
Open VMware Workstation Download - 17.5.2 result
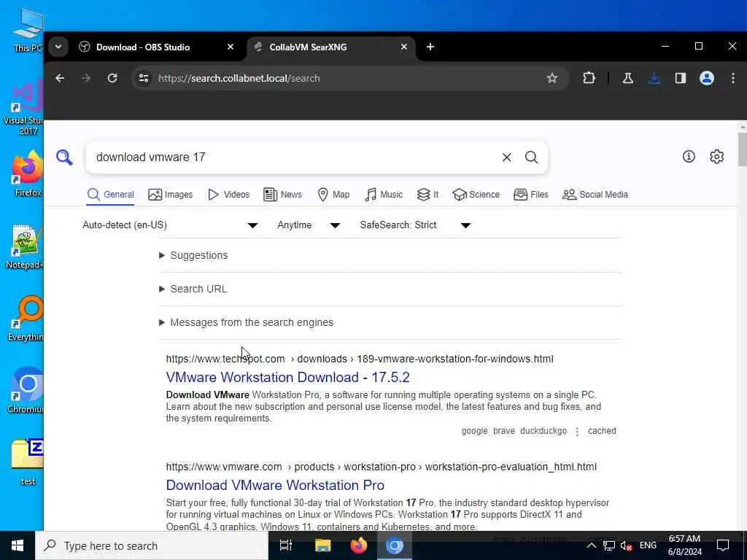click(287, 377)
